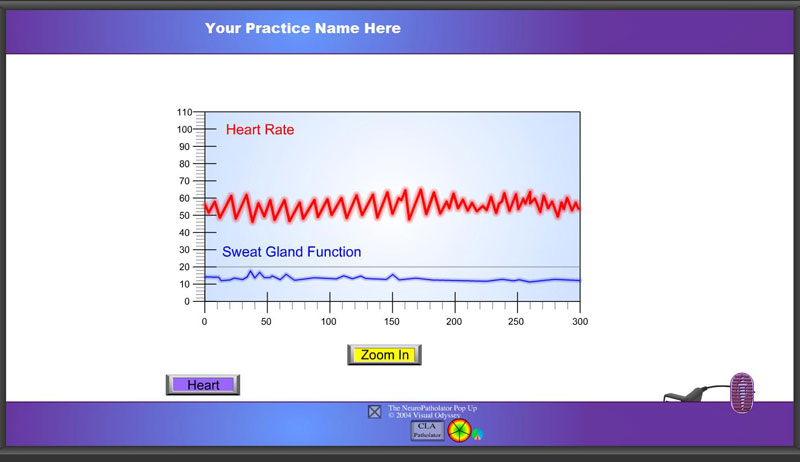Click the Zoom In button
The image size is (800, 462).
tap(385, 355)
